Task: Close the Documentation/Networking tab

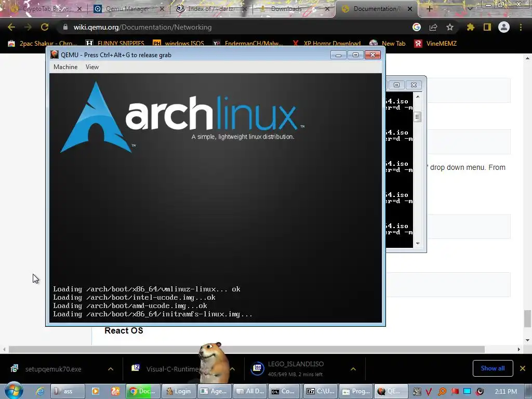Action: point(410,9)
